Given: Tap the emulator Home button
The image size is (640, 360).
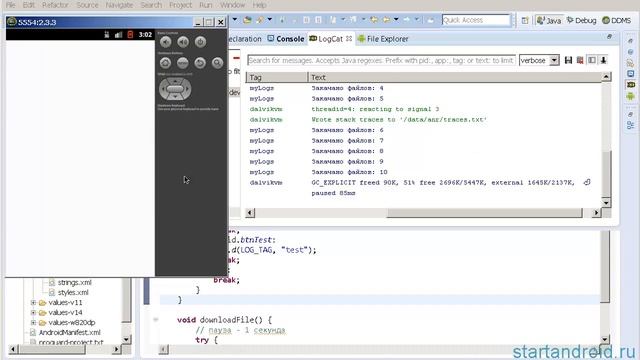Looking at the screenshot, I should tap(165, 62).
